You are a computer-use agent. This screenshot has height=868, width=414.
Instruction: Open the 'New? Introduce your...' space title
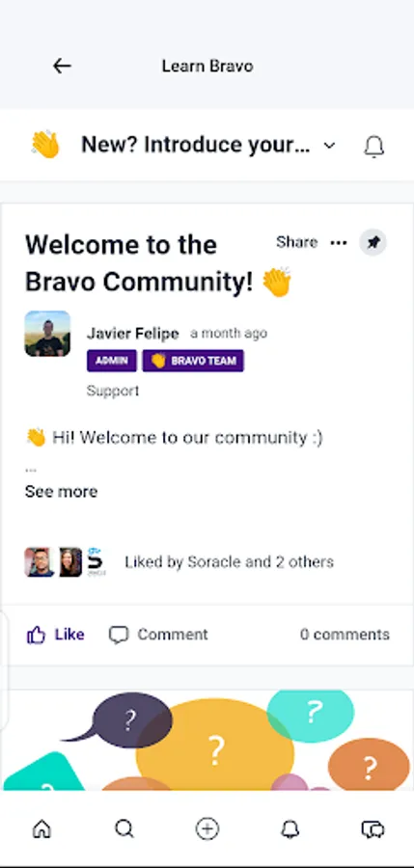195,145
